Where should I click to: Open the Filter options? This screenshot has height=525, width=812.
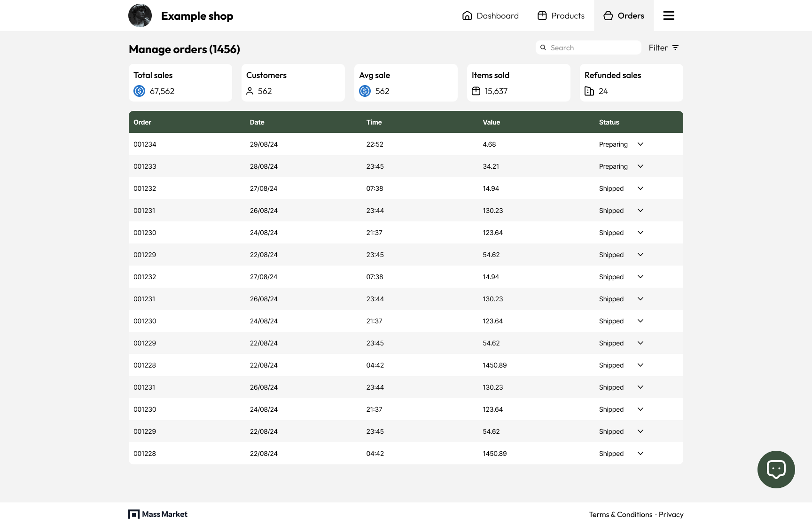tap(664, 47)
